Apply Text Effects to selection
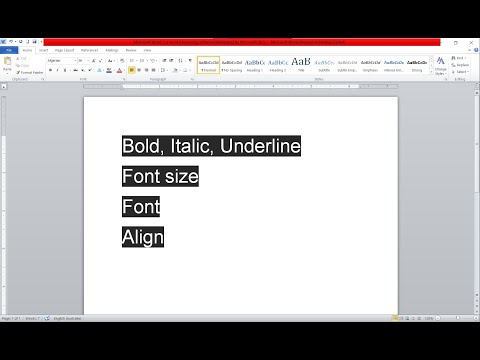The image size is (480, 360). (99, 70)
